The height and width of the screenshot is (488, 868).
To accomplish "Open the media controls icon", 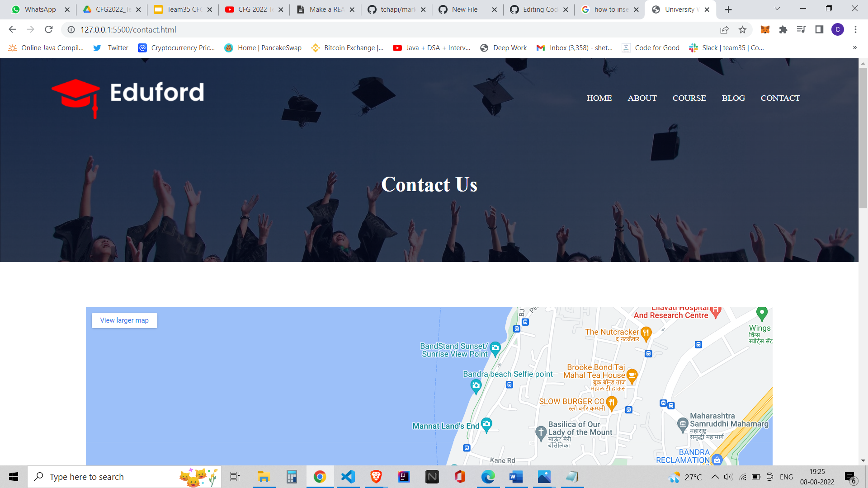I will click(801, 29).
